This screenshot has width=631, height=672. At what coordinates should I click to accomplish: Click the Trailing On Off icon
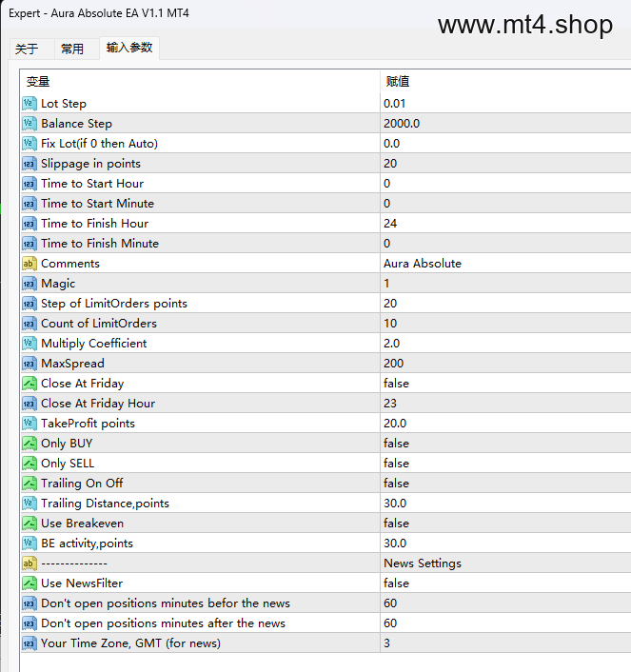point(30,484)
